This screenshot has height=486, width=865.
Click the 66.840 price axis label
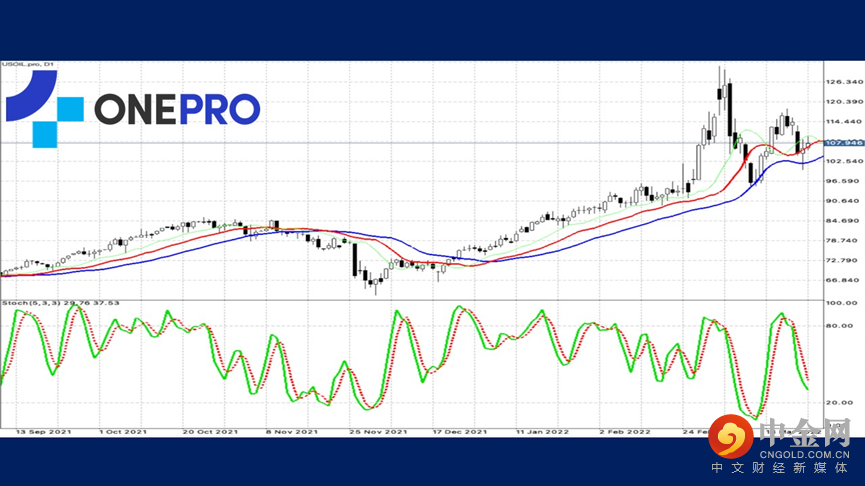click(844, 280)
